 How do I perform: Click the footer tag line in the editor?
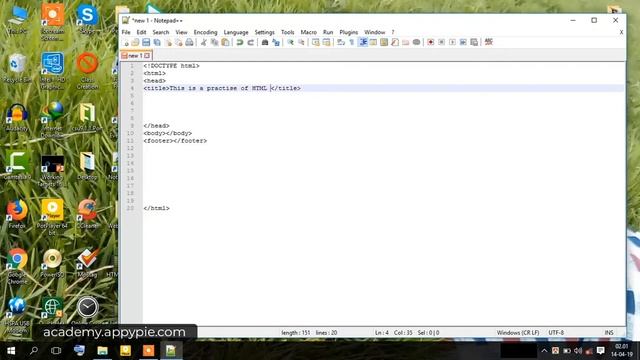175,141
